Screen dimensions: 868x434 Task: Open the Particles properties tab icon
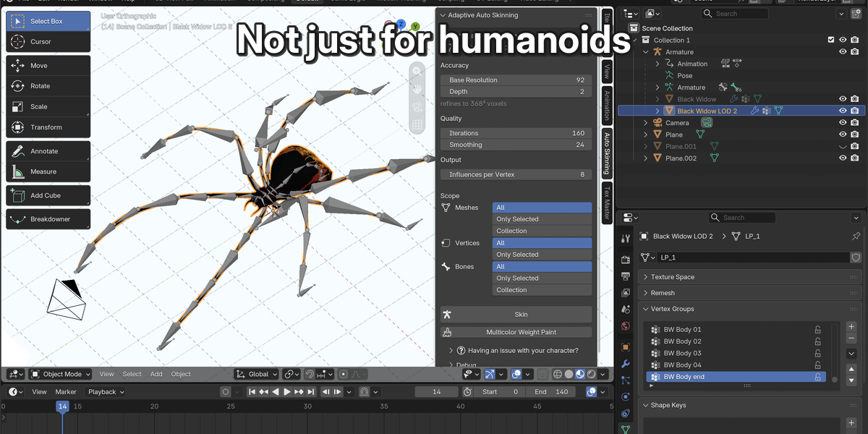[626, 380]
